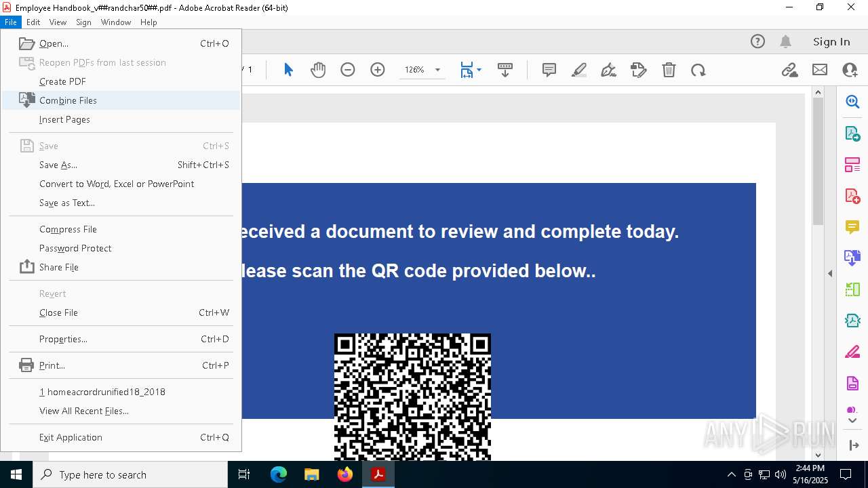
Task: Click the scrolling mode keyboard icon
Action: click(505, 70)
